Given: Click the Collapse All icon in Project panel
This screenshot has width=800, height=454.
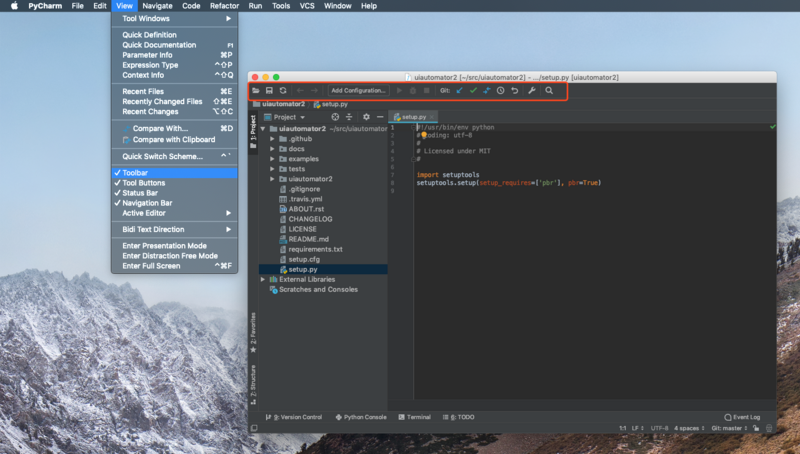Looking at the screenshot, I should point(349,117).
